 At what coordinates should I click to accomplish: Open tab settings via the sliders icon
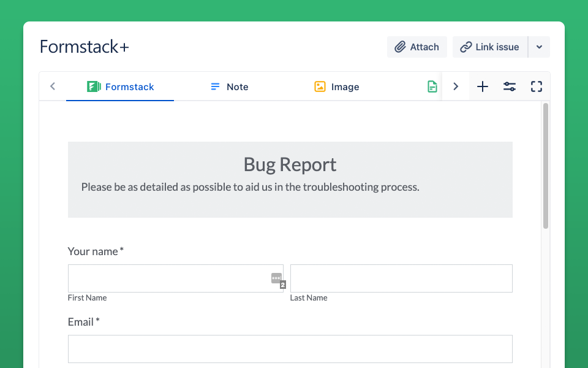pyautogui.click(x=510, y=87)
